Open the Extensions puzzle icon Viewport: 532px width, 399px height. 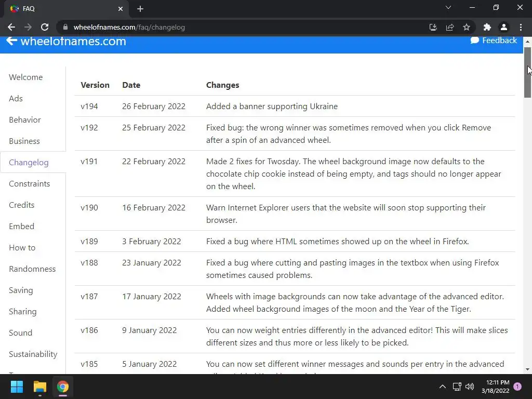(487, 27)
